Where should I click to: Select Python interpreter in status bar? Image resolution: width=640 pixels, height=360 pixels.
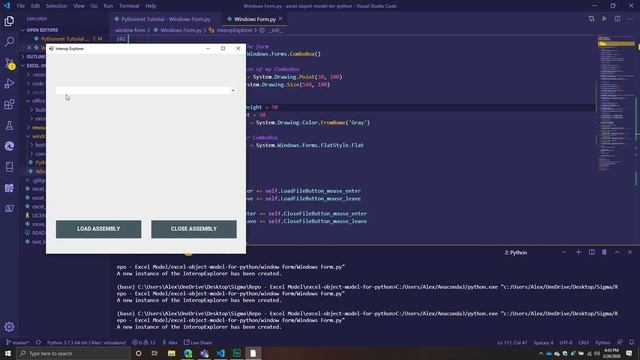pos(86,342)
